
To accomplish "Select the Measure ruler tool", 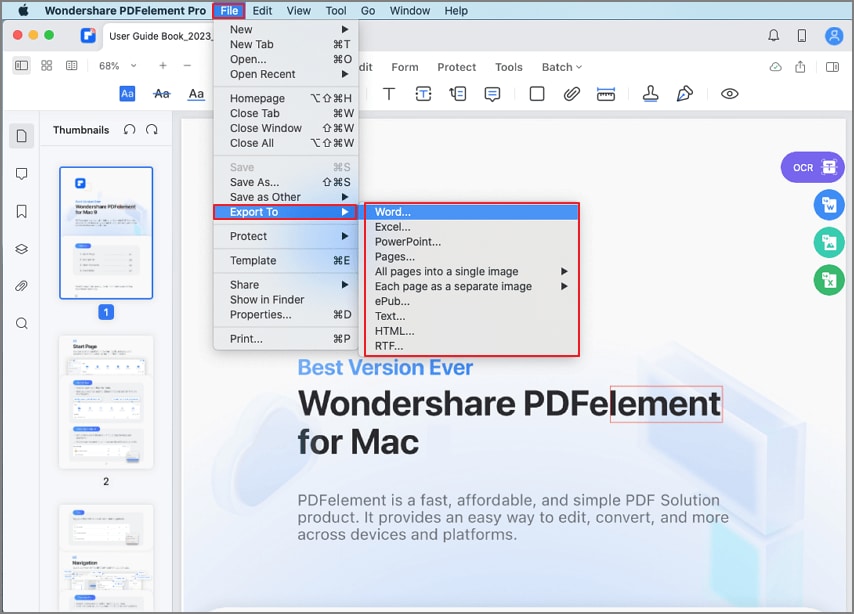I will tap(606, 94).
